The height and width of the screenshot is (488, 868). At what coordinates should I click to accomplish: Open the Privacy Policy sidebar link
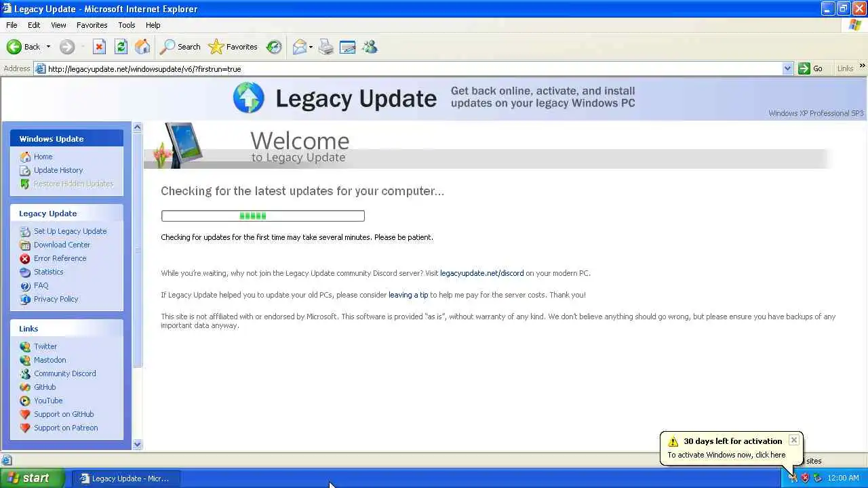[56, 299]
